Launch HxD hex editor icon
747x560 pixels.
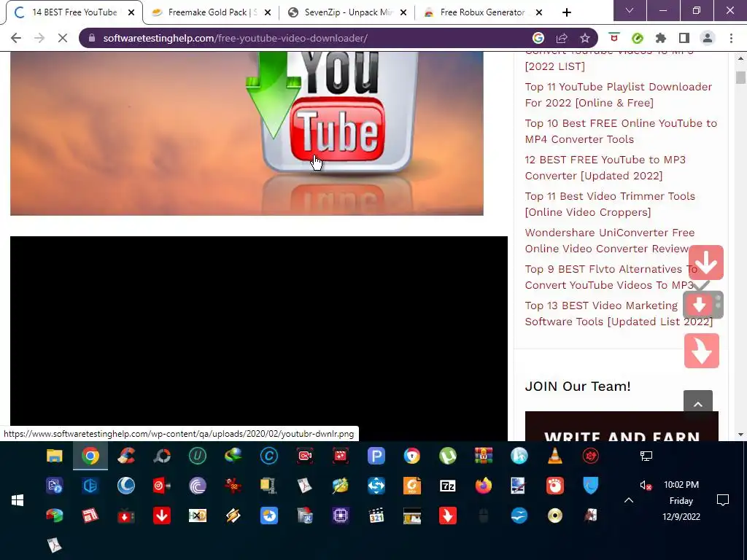pyautogui.click(x=197, y=516)
